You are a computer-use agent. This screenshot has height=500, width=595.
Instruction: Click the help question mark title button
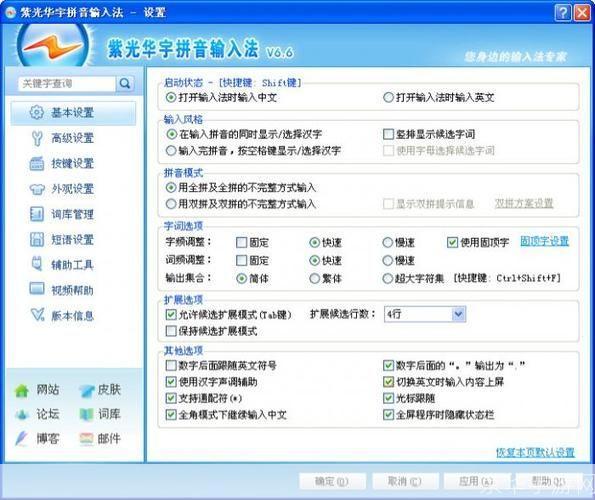(563, 13)
